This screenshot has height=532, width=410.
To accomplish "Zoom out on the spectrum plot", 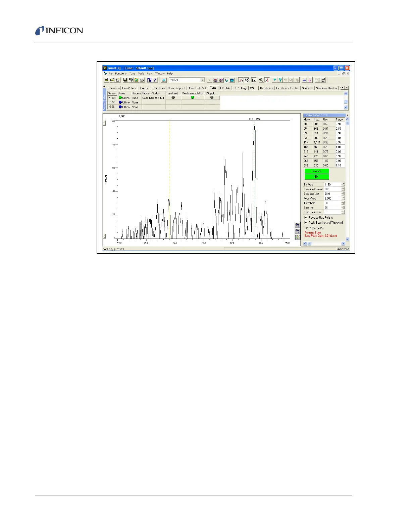I will pos(297,231).
